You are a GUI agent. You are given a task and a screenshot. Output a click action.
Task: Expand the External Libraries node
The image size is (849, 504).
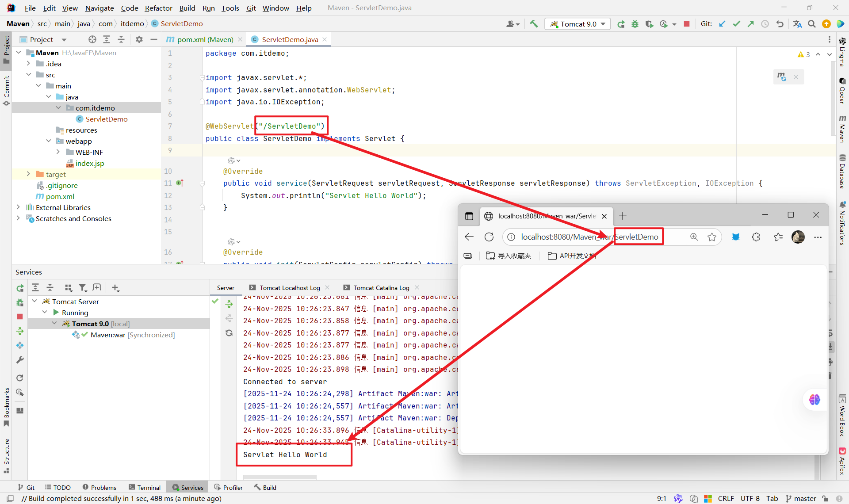pos(18,207)
